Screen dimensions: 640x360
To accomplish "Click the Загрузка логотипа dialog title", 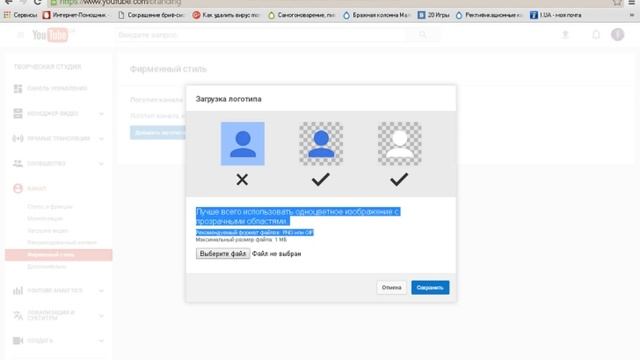I will pos(229,99).
